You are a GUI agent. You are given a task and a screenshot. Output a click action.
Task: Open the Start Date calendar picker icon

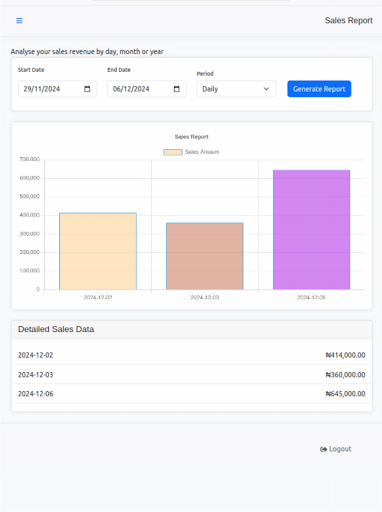(x=87, y=89)
